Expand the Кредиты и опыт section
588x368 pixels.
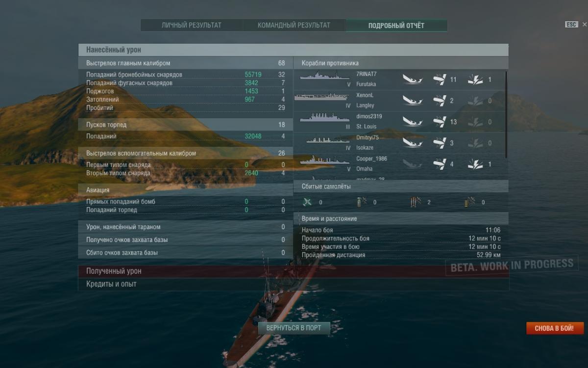point(293,284)
